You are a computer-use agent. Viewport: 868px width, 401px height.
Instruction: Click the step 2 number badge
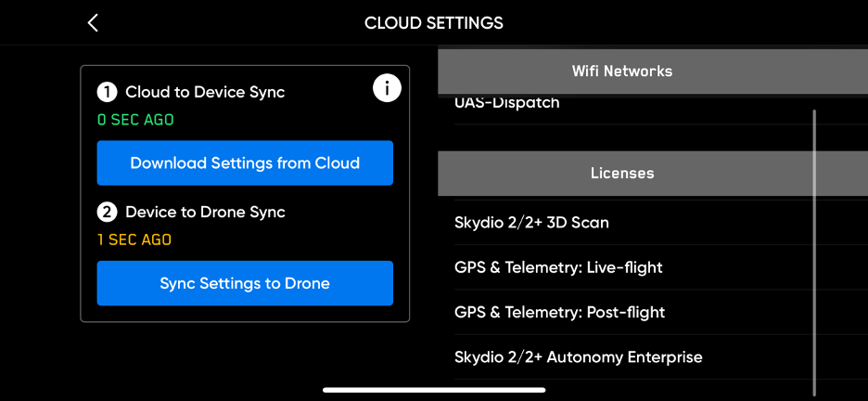pyautogui.click(x=108, y=213)
